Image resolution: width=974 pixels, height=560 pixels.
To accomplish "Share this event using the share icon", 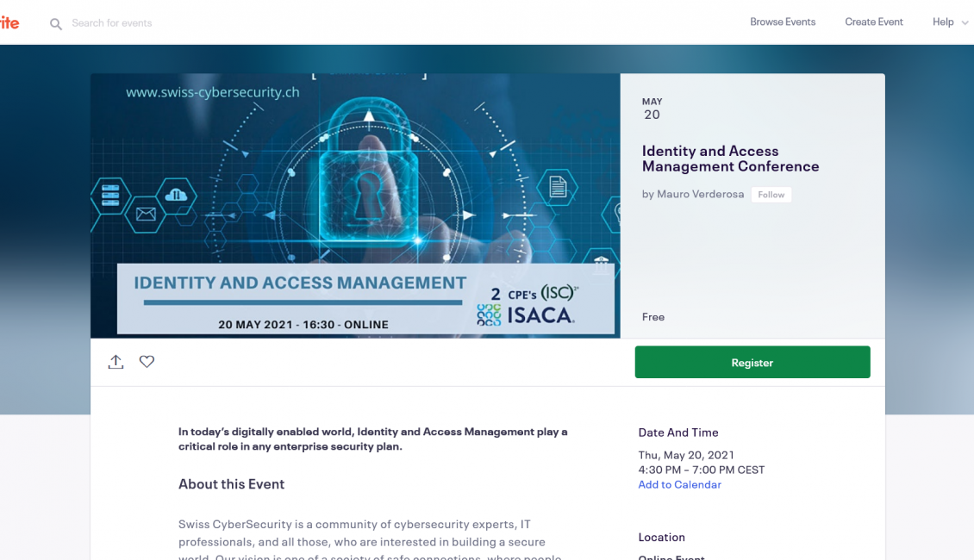I will click(x=116, y=362).
